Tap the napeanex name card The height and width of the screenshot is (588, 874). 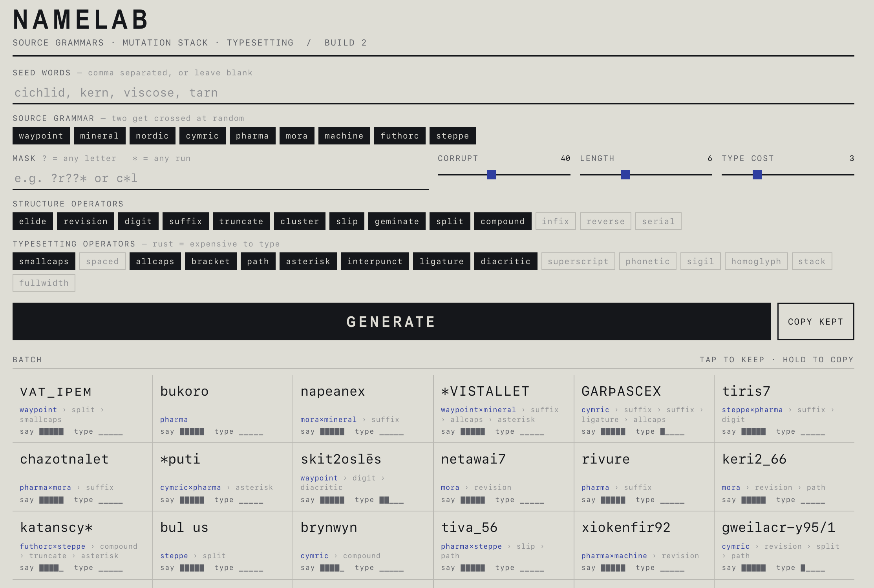pyautogui.click(x=363, y=409)
